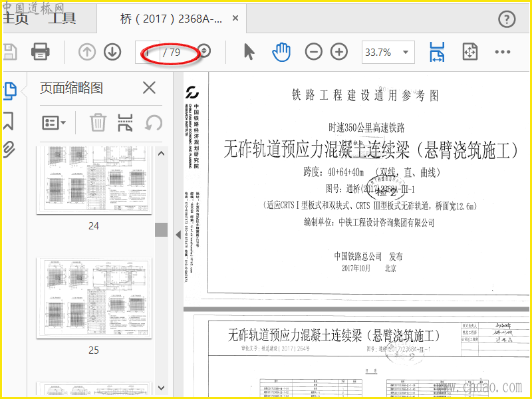
Task: Open the more tools ellipsis menu
Action: [x=503, y=52]
